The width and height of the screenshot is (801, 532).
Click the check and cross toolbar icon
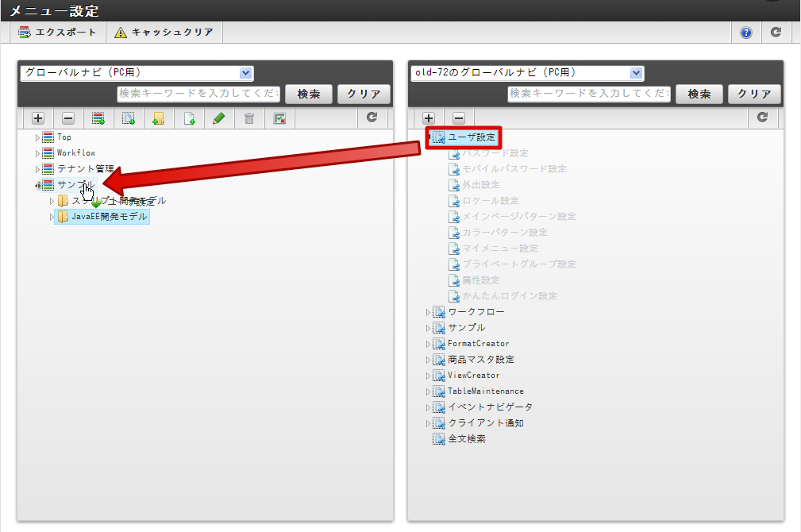click(x=279, y=118)
